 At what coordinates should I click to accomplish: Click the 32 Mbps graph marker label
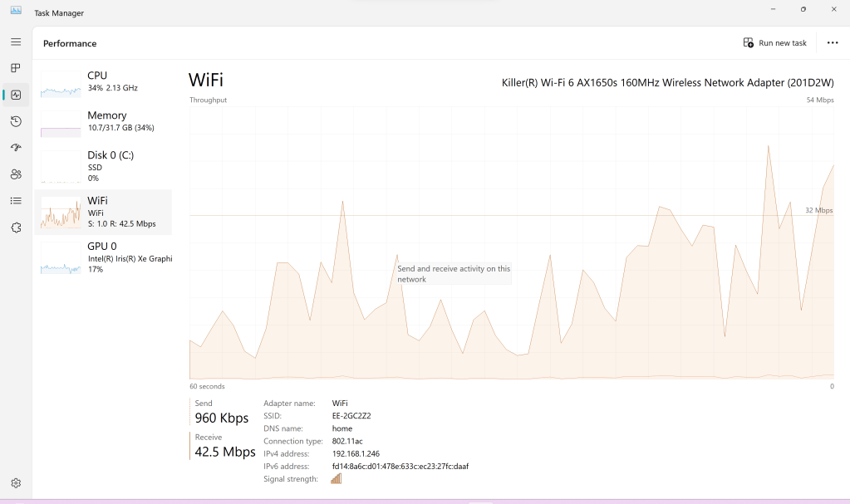tap(818, 210)
